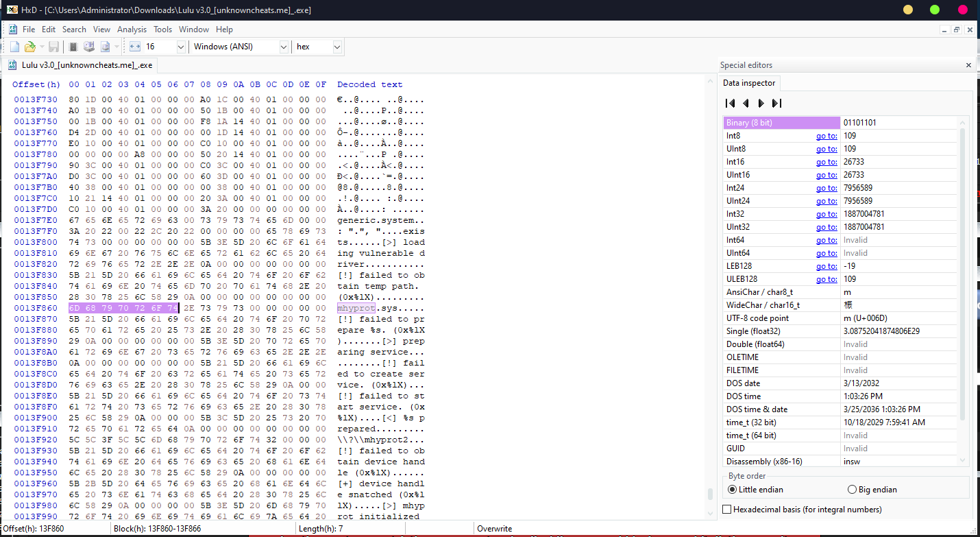Select the Data inspector tab
The width and height of the screenshot is (980, 537).
pos(750,83)
